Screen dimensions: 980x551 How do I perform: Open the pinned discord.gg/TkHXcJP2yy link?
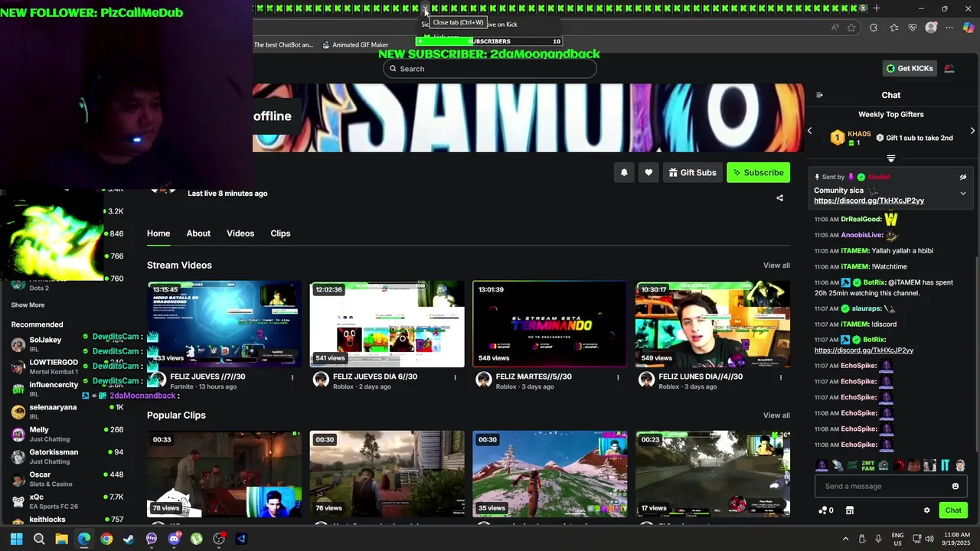[x=869, y=201]
